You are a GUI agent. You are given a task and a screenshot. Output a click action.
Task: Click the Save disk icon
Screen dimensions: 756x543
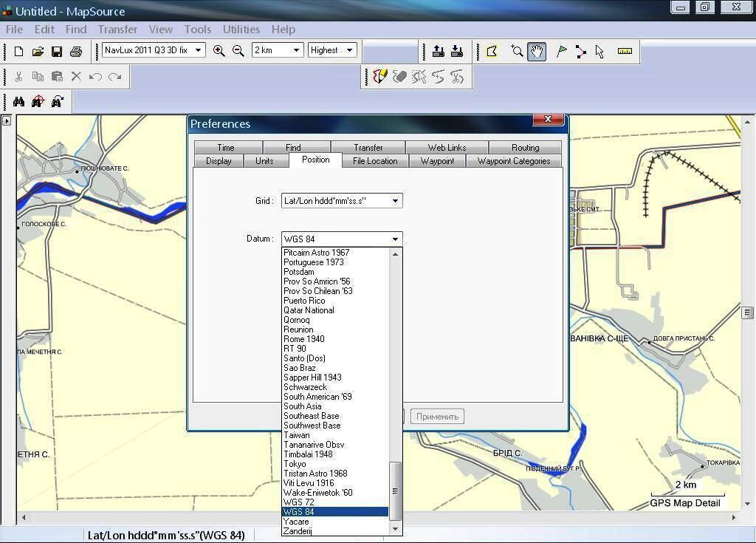click(57, 51)
